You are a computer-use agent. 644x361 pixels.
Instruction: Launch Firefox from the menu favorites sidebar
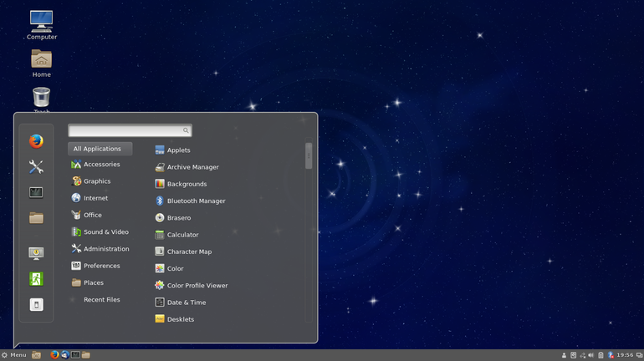pos(36,141)
